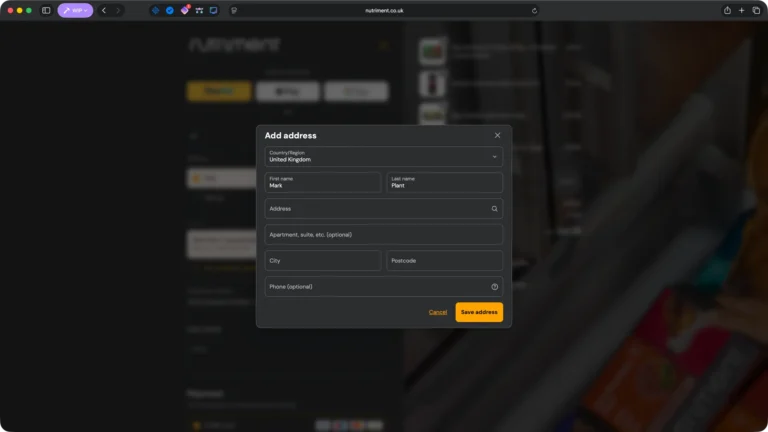The height and width of the screenshot is (432, 768).
Task: Click the address search magnifier icon
Action: click(494, 209)
